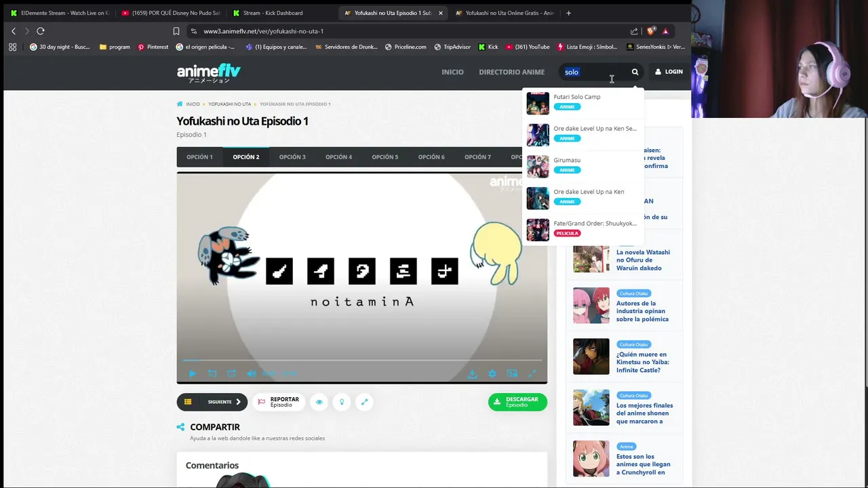The width and height of the screenshot is (868, 488).
Task: Select OPCIÓN 6 video source tab
Action: coord(431,157)
